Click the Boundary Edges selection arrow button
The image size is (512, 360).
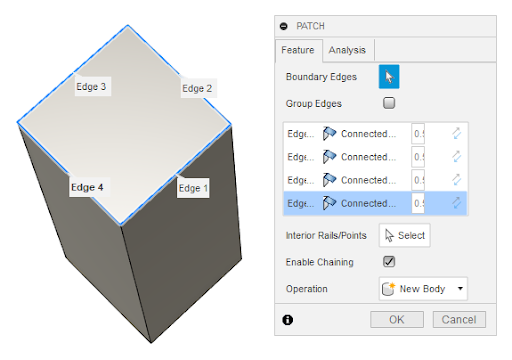(x=389, y=77)
